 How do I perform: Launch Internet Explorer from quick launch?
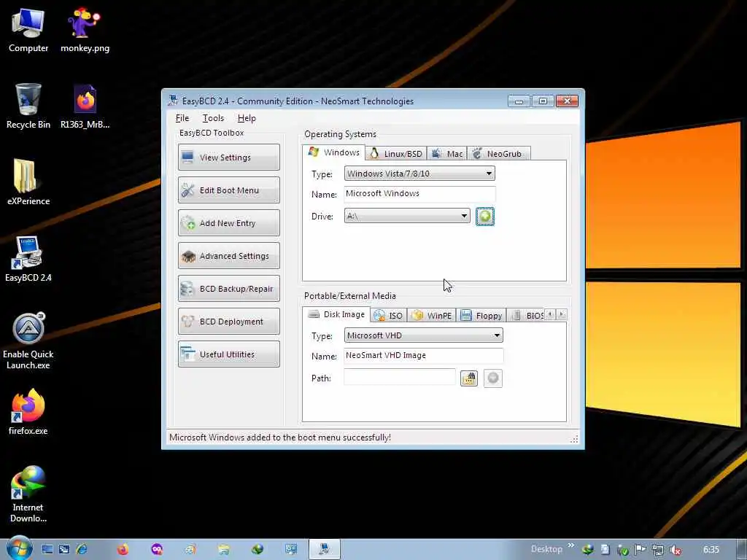click(x=82, y=550)
